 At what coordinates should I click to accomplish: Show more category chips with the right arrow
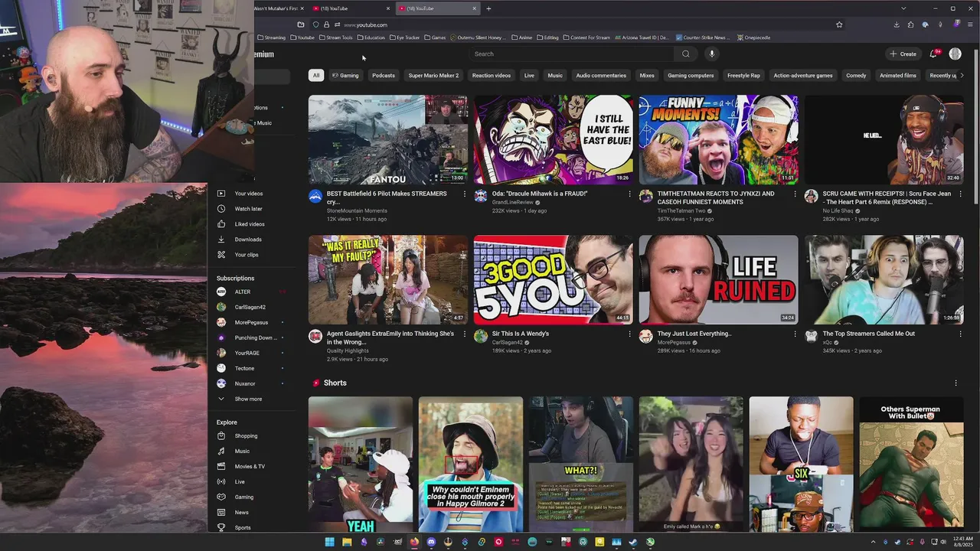click(x=962, y=75)
